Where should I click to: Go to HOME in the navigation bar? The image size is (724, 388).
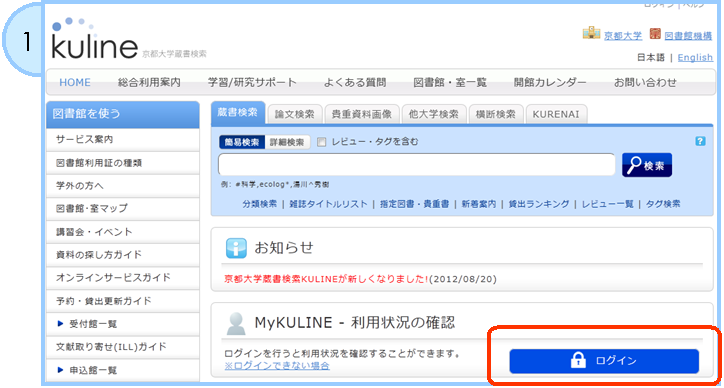pyautogui.click(x=75, y=83)
